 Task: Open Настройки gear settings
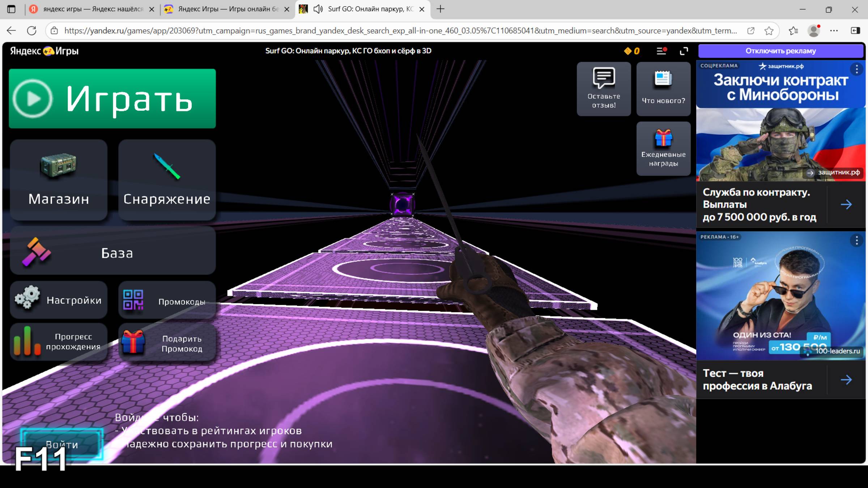(x=58, y=300)
